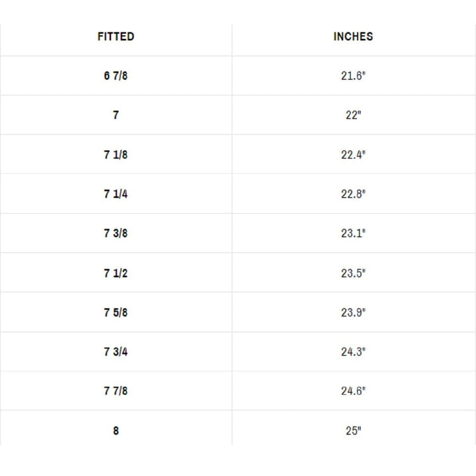
Task: Select the 7 3/8 fitted size cell
Action: (x=116, y=233)
